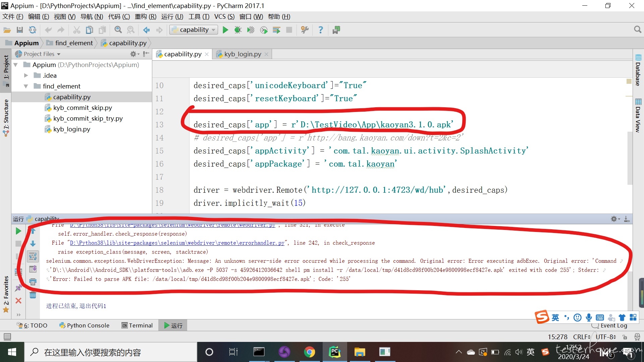The height and width of the screenshot is (362, 644).
Task: Click the profile run icon in toolbar
Action: click(264, 30)
